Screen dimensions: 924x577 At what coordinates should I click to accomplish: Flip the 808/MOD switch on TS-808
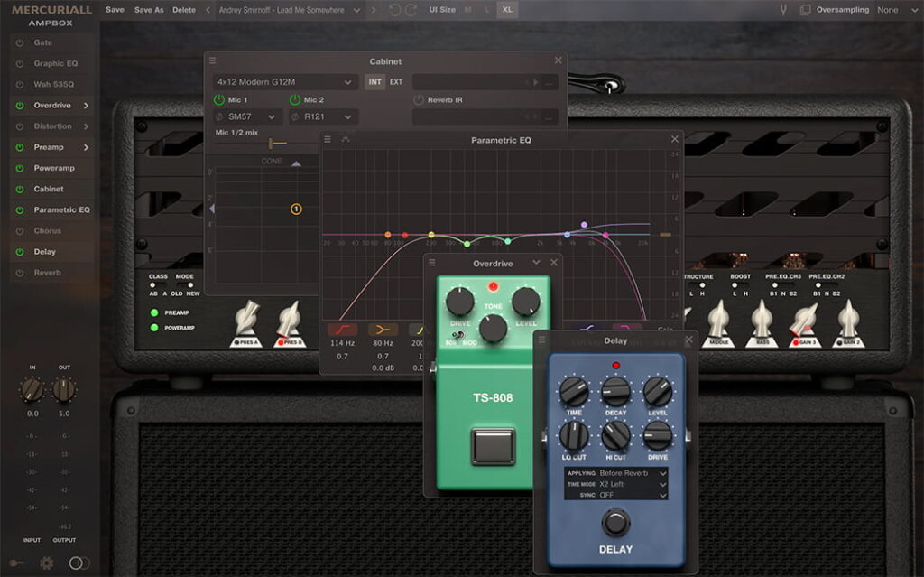click(457, 335)
